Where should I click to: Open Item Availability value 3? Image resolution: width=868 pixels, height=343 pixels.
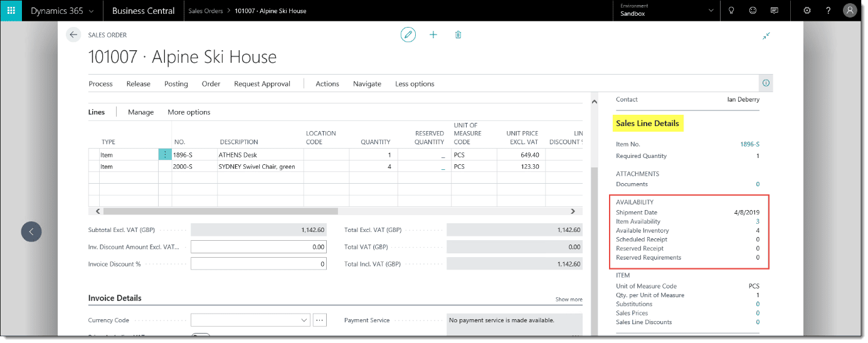758,221
